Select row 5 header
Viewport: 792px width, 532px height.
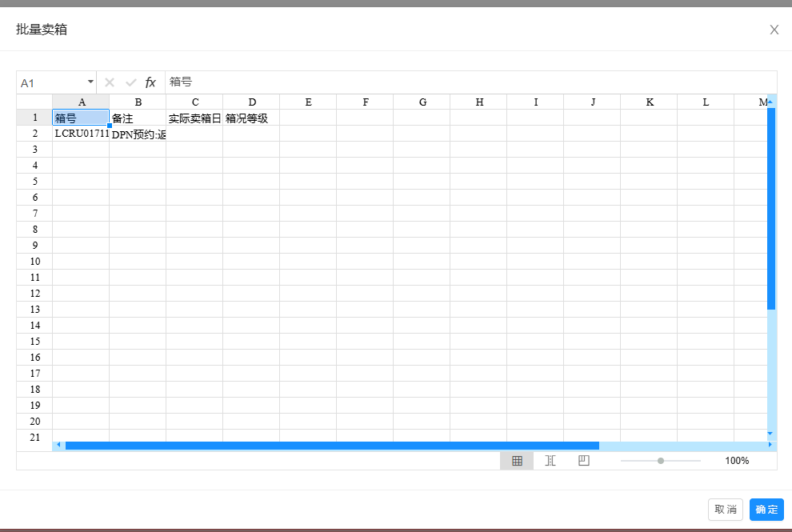point(34,182)
